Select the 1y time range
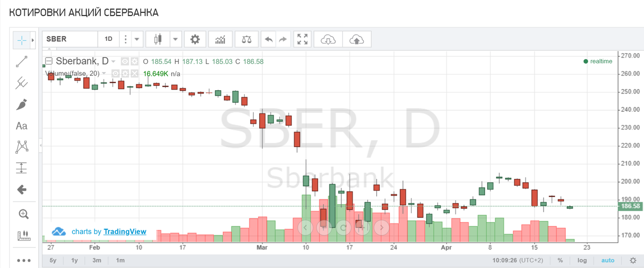The image size is (644, 268). (75, 260)
